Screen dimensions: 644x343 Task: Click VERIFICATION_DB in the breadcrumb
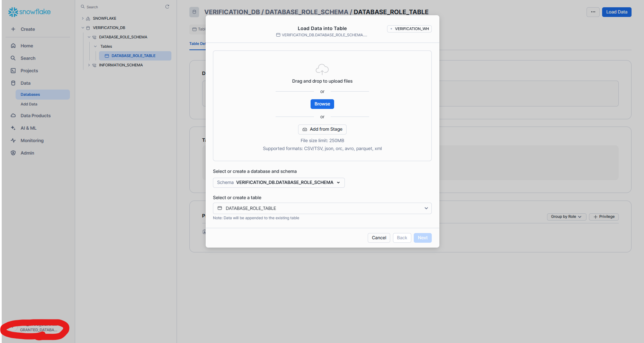tap(232, 12)
